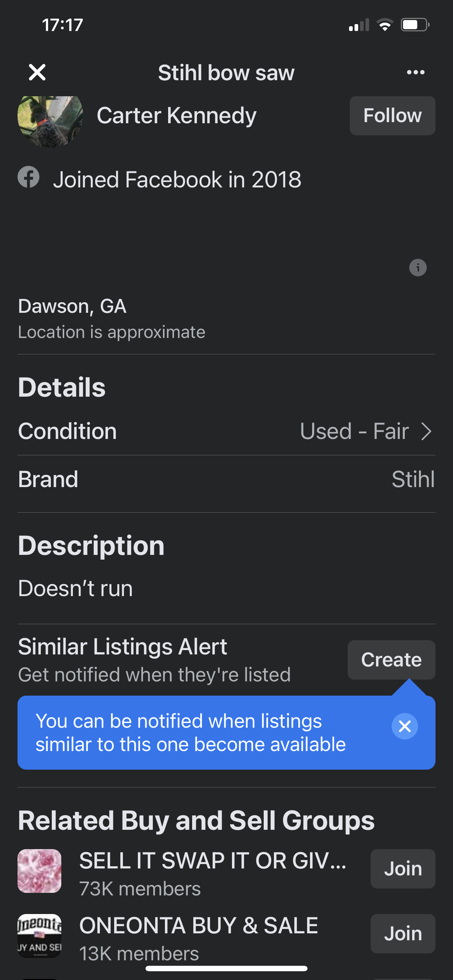Open Carter Kennedy's seller profile name
Screen dimensions: 453x980
click(x=177, y=116)
